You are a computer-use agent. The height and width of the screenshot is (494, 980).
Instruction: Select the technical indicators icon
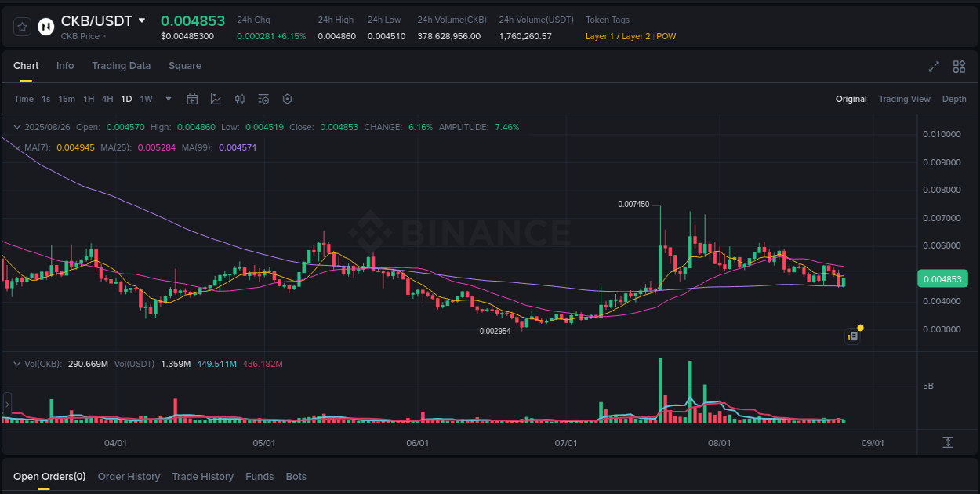(x=216, y=99)
